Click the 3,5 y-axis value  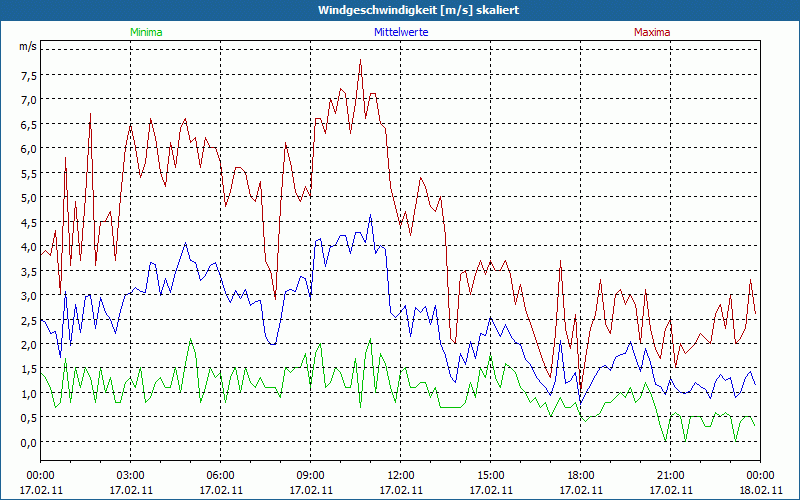pyautogui.click(x=29, y=272)
